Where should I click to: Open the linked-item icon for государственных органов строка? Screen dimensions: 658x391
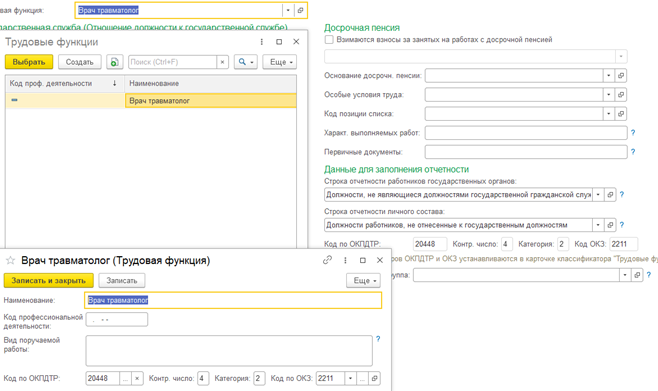coord(610,195)
